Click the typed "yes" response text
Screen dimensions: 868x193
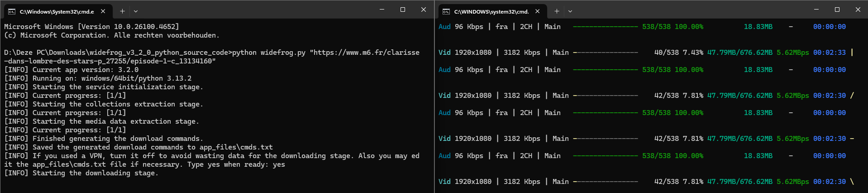tap(279, 164)
